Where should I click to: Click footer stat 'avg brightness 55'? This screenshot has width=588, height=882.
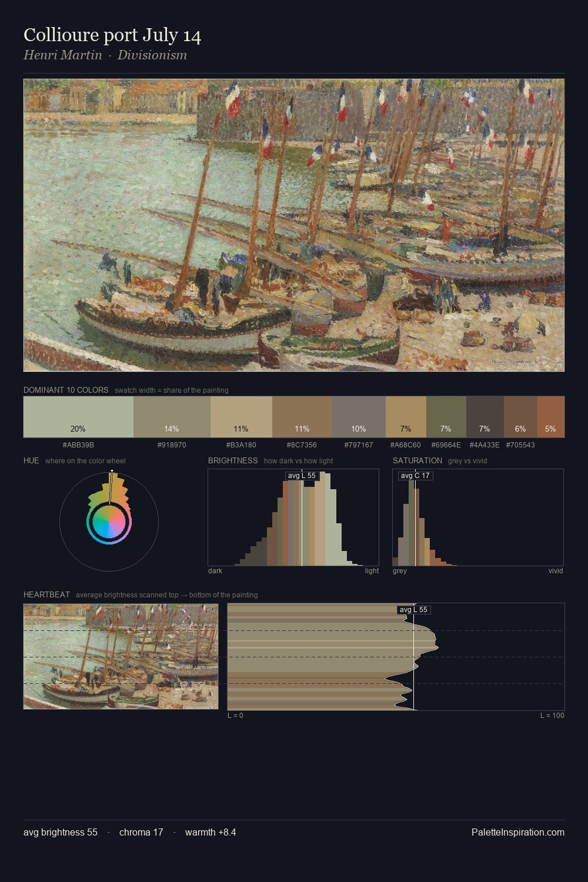click(x=61, y=832)
